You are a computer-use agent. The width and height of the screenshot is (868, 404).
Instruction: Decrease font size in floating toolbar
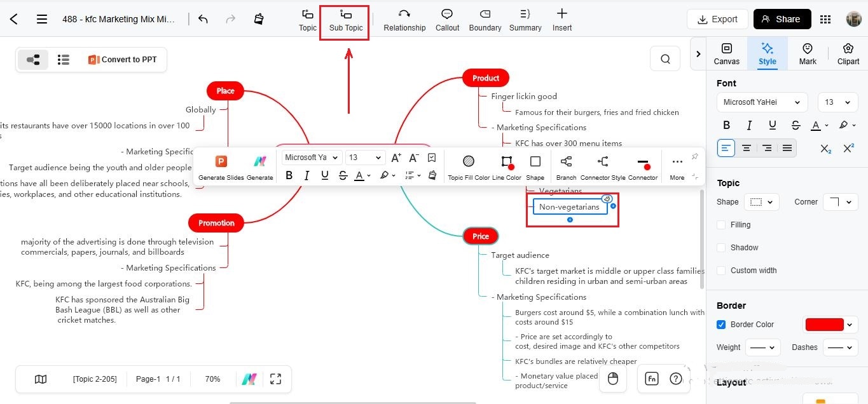[414, 158]
